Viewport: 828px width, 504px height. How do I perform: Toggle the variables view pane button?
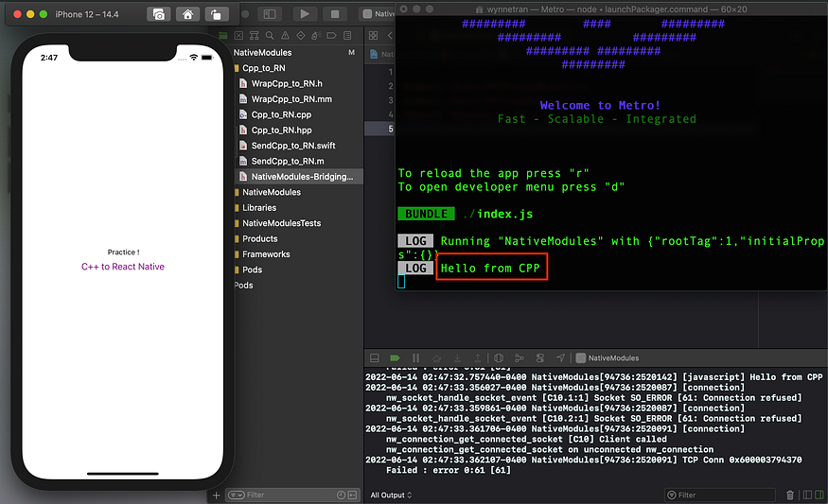click(x=807, y=495)
